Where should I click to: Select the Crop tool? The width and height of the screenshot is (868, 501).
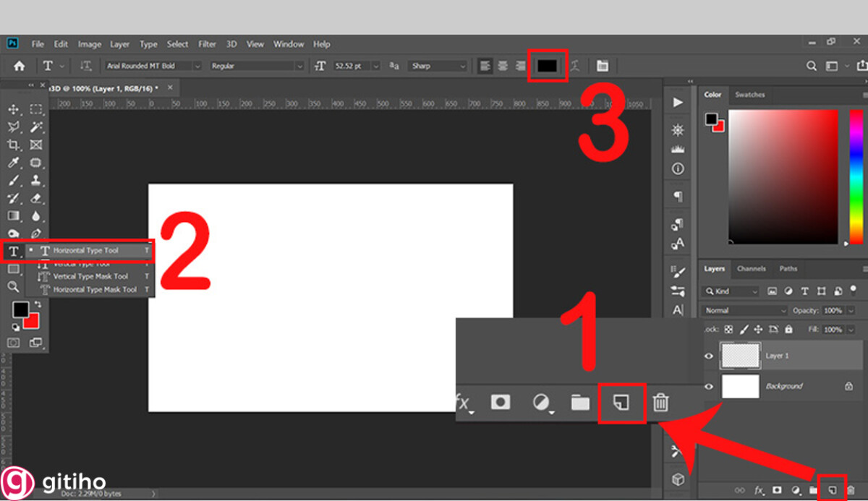click(13, 144)
